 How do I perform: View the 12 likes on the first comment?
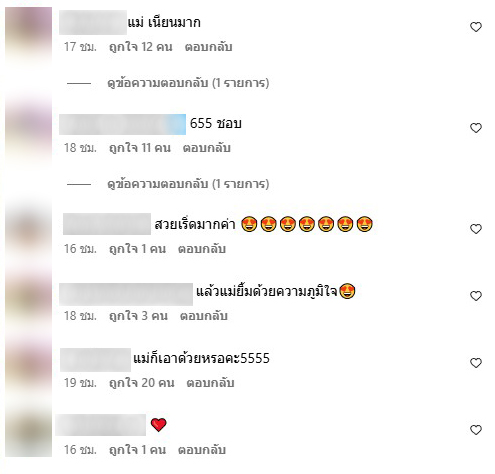141,47
